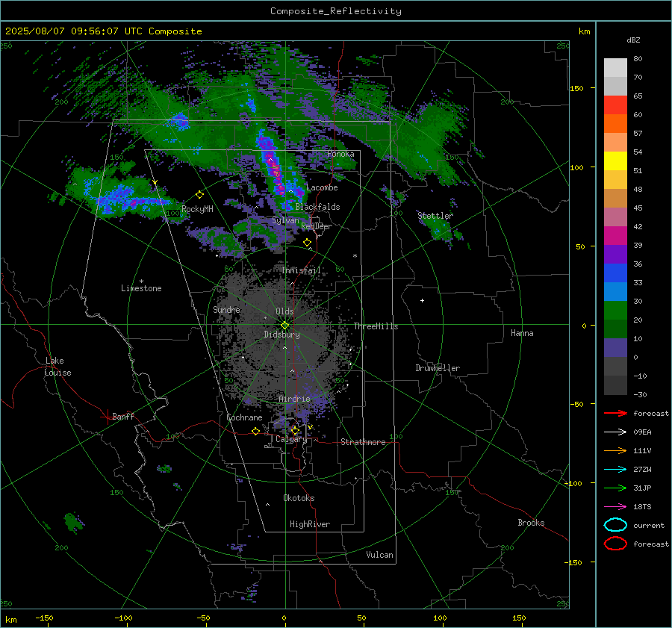Click the Brooks city label
672x628 pixels.
pyautogui.click(x=531, y=523)
